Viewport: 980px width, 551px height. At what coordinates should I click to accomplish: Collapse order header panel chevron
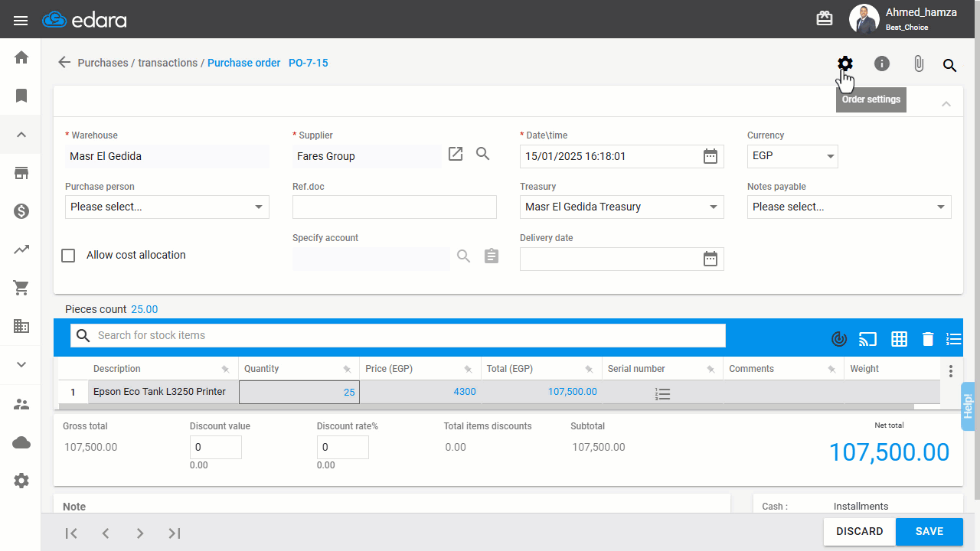pos(946,103)
